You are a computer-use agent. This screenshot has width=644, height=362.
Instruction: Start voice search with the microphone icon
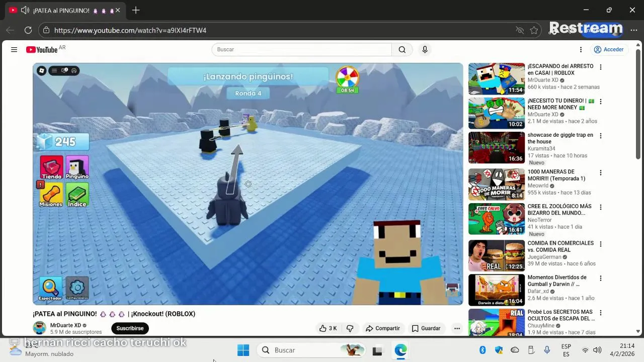(x=425, y=49)
